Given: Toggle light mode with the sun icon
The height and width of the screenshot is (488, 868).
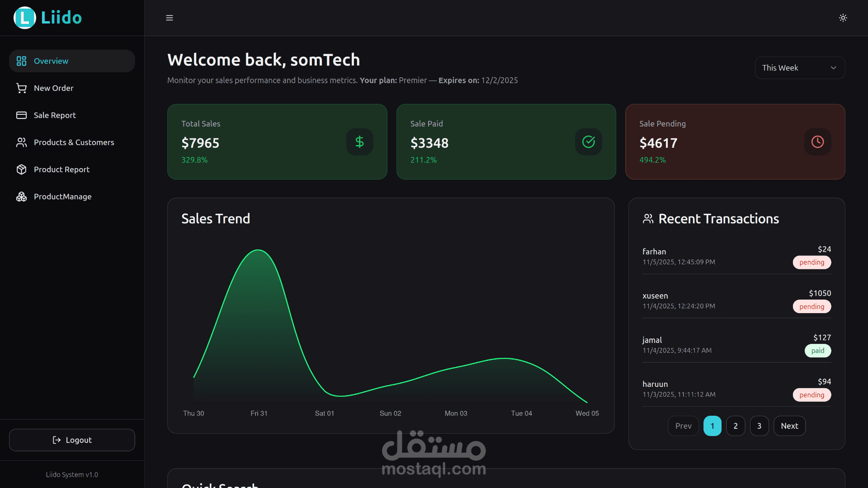Looking at the screenshot, I should [x=843, y=18].
